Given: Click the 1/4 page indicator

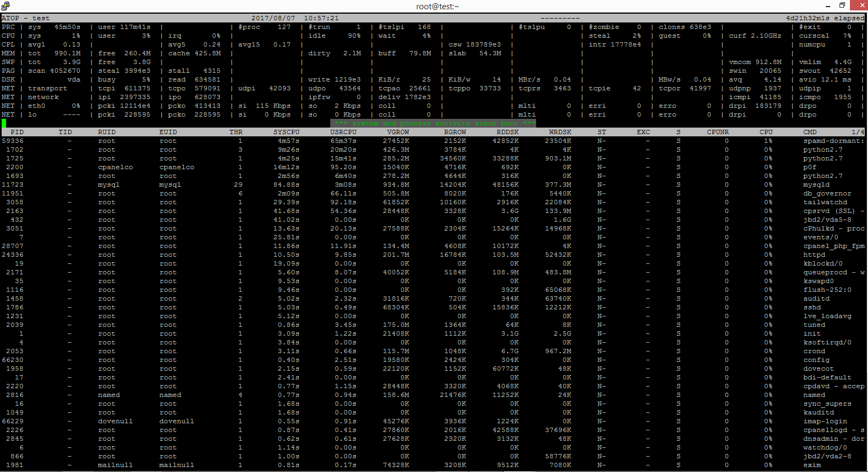Looking at the screenshot, I should 858,132.
